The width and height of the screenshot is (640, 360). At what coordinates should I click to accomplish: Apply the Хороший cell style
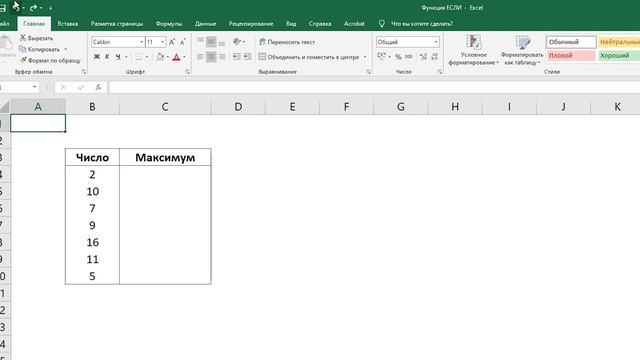click(x=619, y=56)
